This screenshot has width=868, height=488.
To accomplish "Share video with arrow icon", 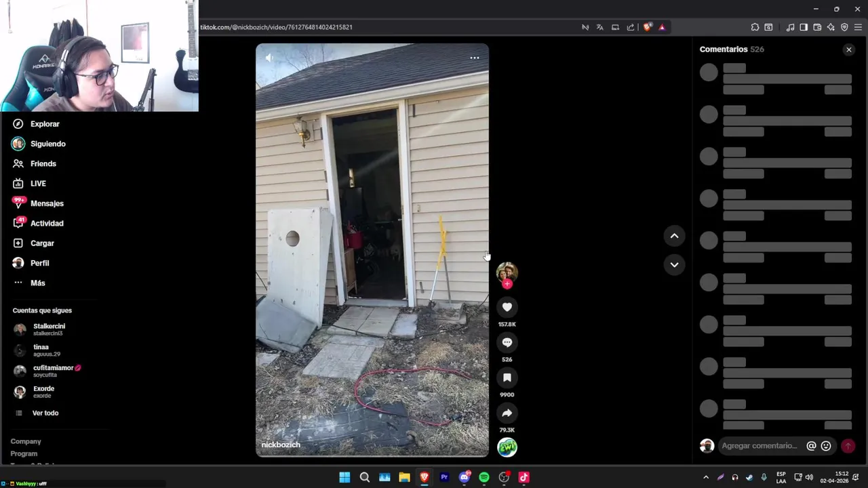I will coord(507,413).
